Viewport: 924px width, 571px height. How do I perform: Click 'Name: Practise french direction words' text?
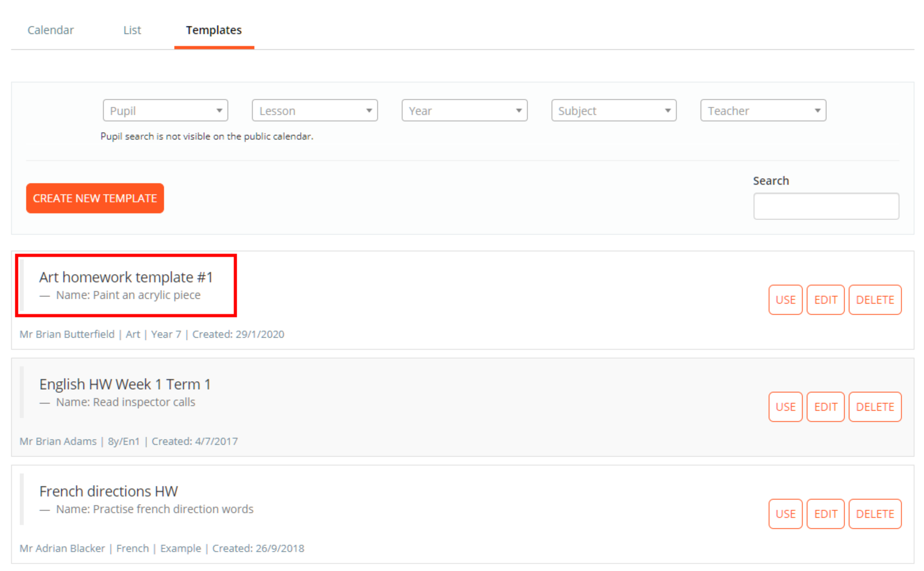click(155, 509)
